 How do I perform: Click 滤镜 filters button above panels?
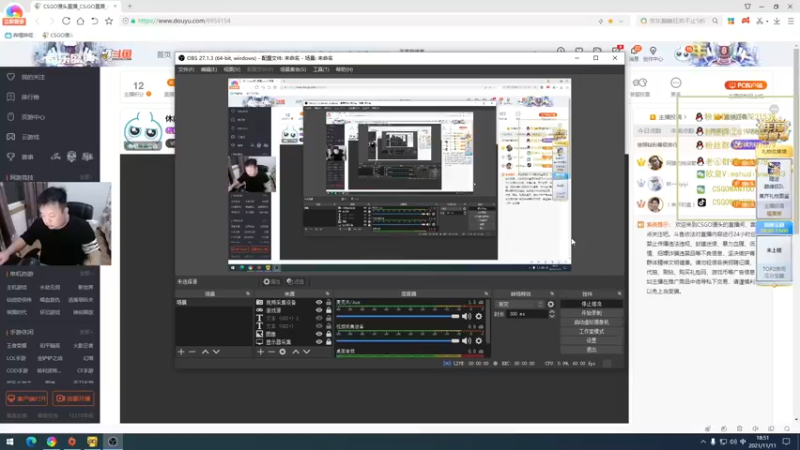tap(295, 282)
